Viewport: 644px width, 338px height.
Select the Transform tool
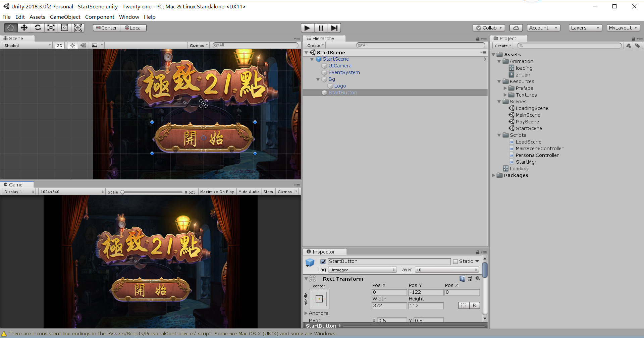coord(78,28)
